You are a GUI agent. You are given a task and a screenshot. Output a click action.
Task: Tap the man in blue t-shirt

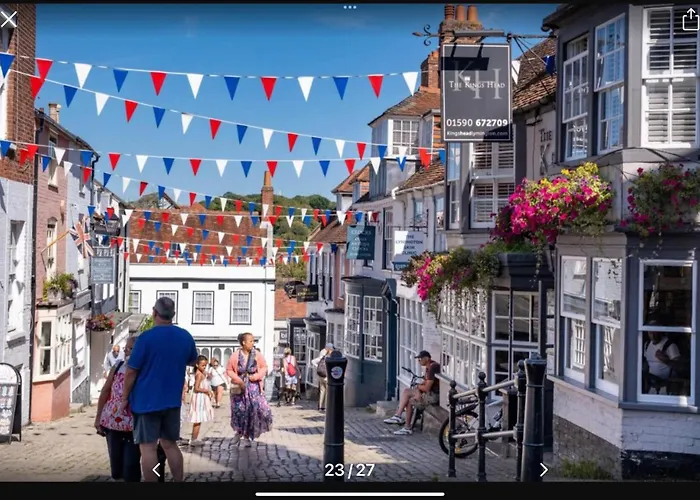coord(158,388)
